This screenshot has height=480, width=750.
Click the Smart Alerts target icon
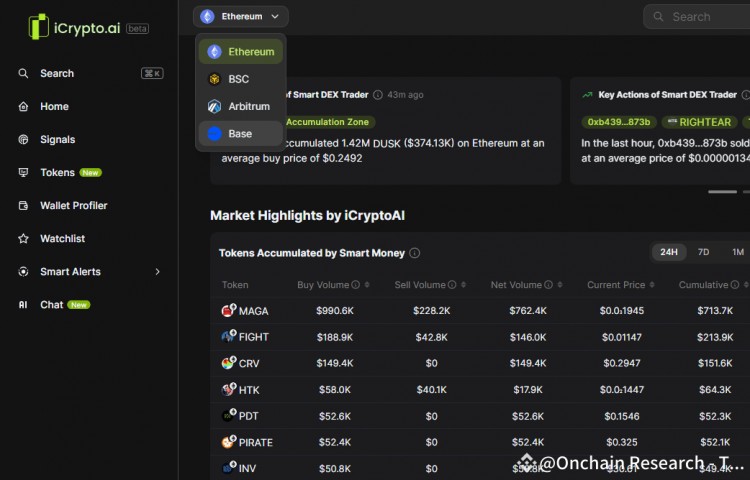pos(23,272)
